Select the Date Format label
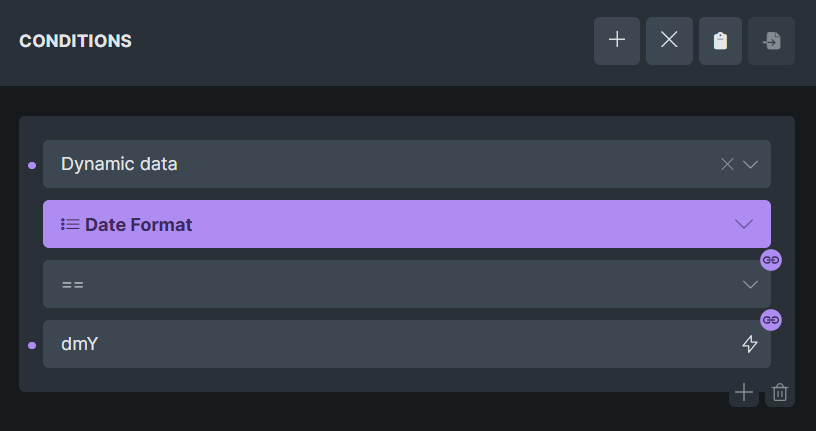Image resolution: width=816 pixels, height=431 pixels. click(138, 224)
